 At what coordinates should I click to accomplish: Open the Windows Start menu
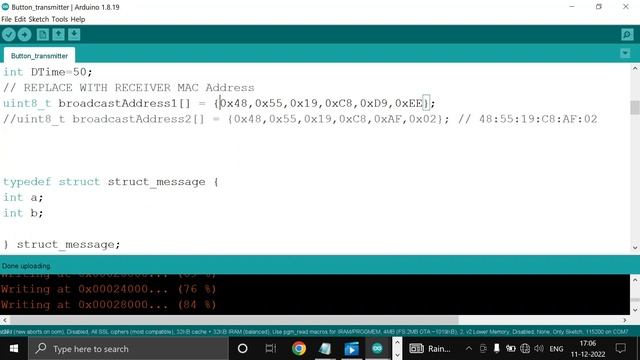tap(14, 349)
